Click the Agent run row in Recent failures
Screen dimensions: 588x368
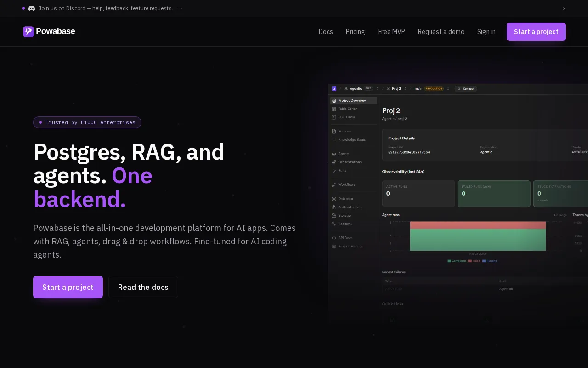[x=485, y=289]
